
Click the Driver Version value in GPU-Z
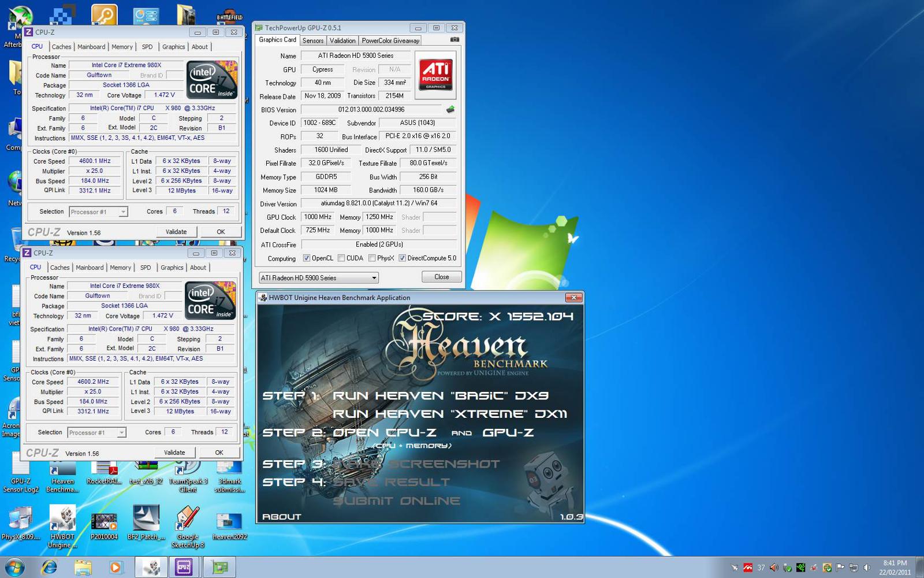[x=379, y=203]
